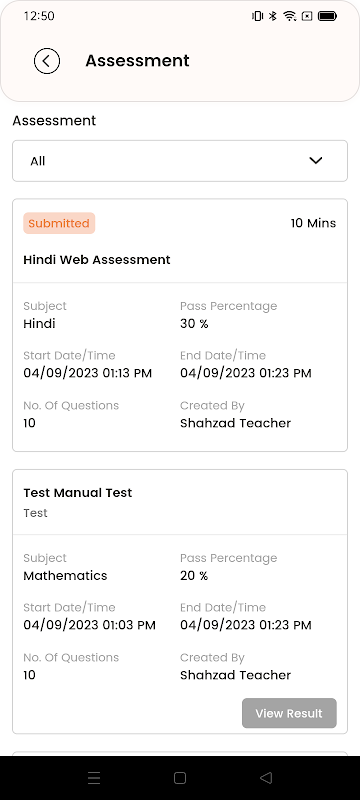
Task: Tap the Android recent apps menu icon
Action: (x=94, y=778)
